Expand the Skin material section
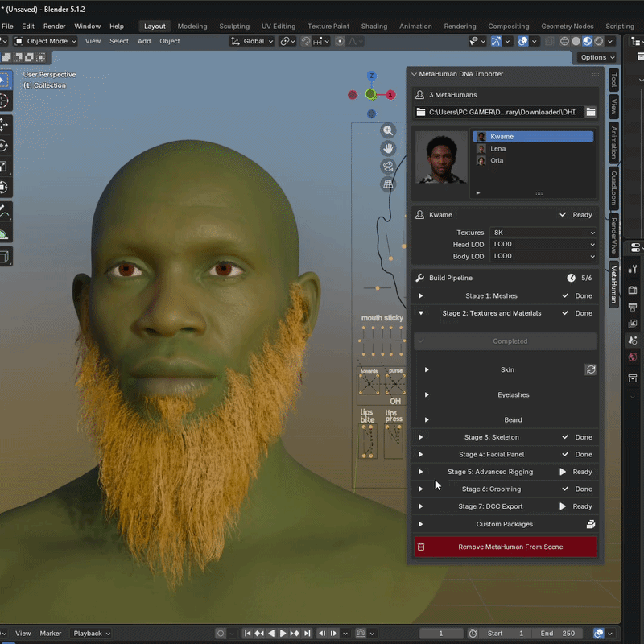The height and width of the screenshot is (644, 644). click(427, 369)
